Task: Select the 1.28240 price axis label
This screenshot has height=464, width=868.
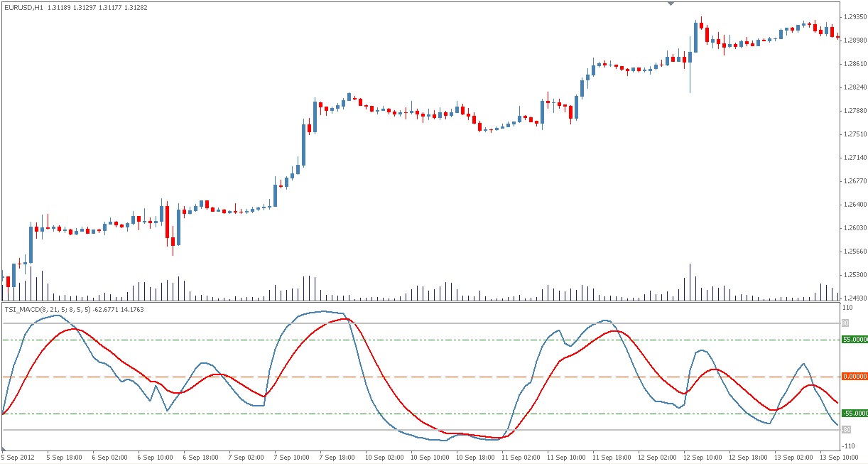Action: click(x=855, y=87)
